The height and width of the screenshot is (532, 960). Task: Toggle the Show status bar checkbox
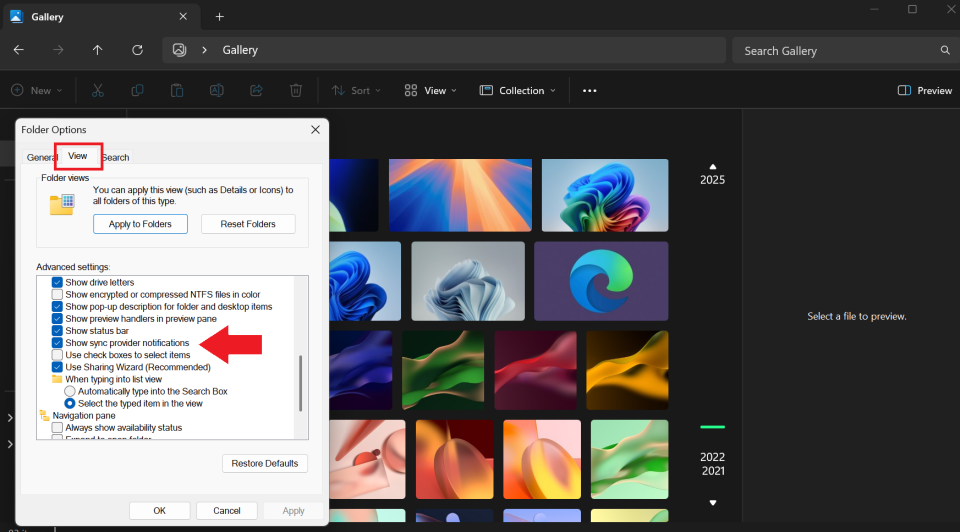pos(57,331)
